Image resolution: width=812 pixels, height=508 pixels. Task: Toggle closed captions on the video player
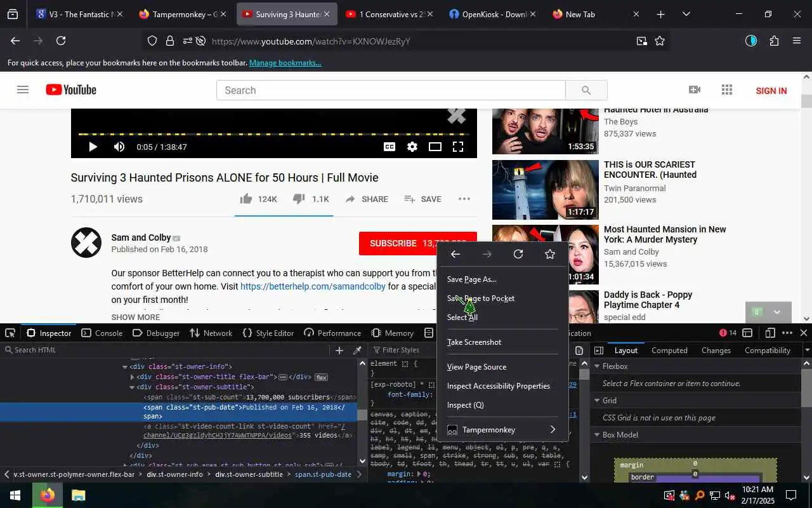click(x=390, y=147)
